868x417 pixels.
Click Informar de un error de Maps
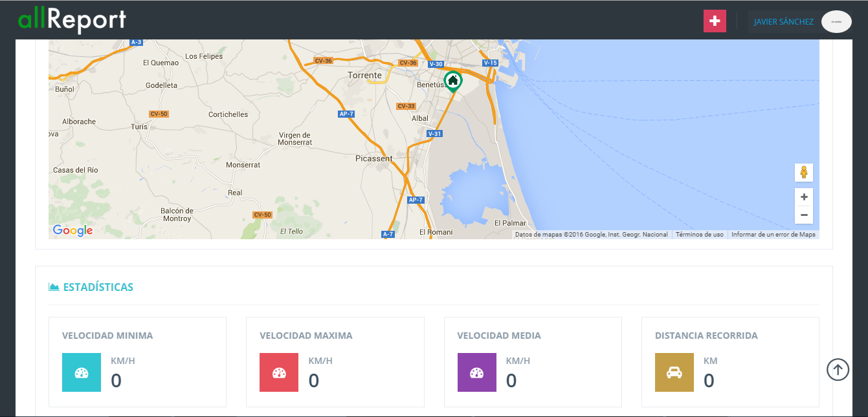tap(773, 235)
